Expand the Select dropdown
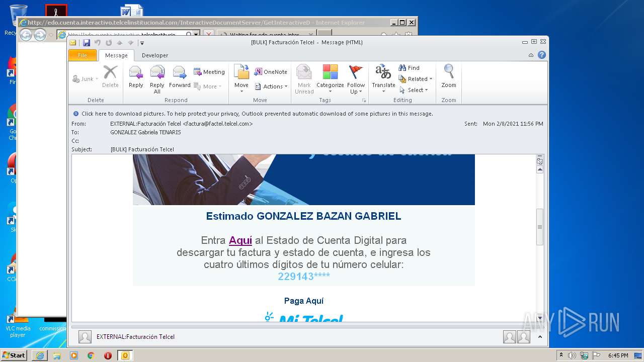The height and width of the screenshot is (362, 644). pyautogui.click(x=414, y=90)
